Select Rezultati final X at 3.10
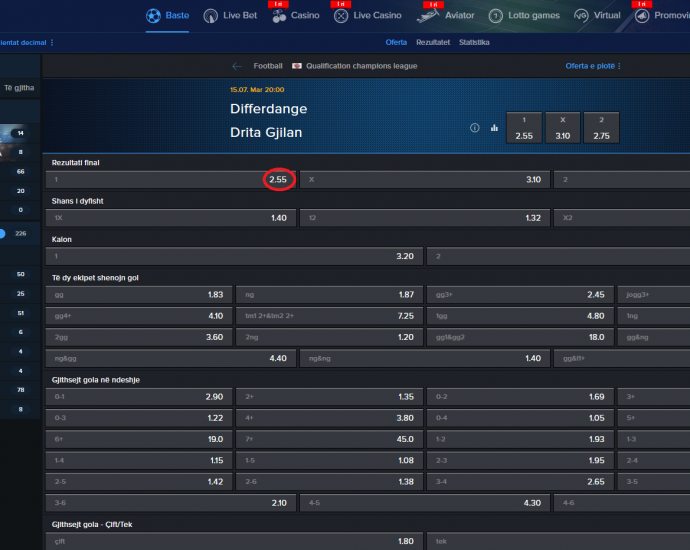Screen dimensions: 690x550 [x=425, y=180]
